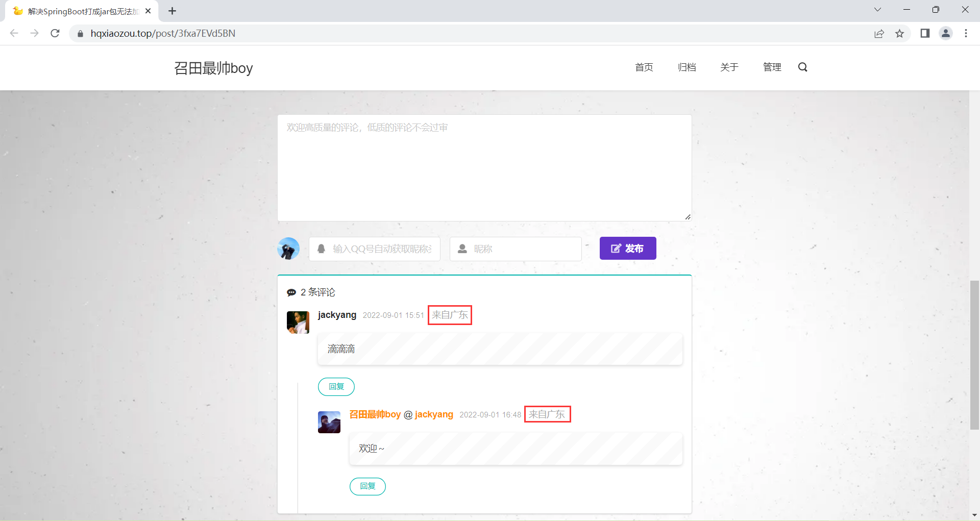Focus the 昵称 nickname input field

coord(516,249)
